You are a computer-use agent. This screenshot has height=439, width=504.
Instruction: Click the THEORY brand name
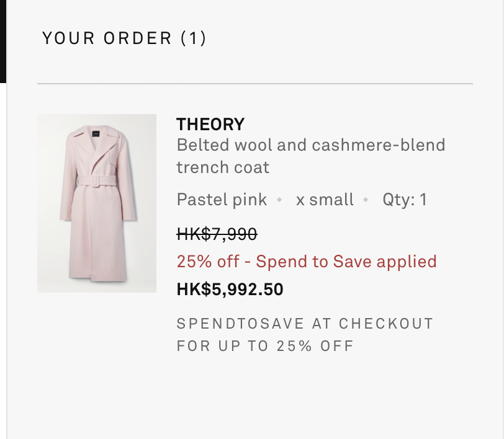[x=210, y=124]
